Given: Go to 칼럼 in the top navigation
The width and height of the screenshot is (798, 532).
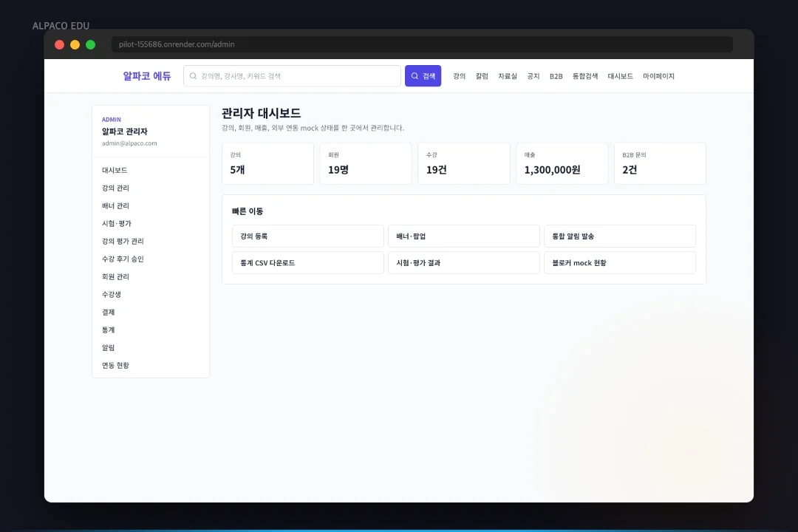Looking at the screenshot, I should click(x=482, y=76).
